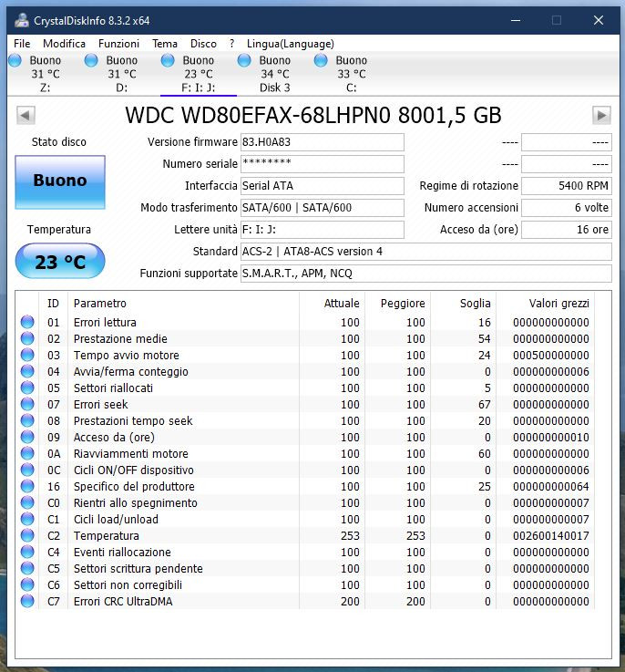Select the C: disk tab
This screenshot has width=625, height=672.
(x=352, y=74)
